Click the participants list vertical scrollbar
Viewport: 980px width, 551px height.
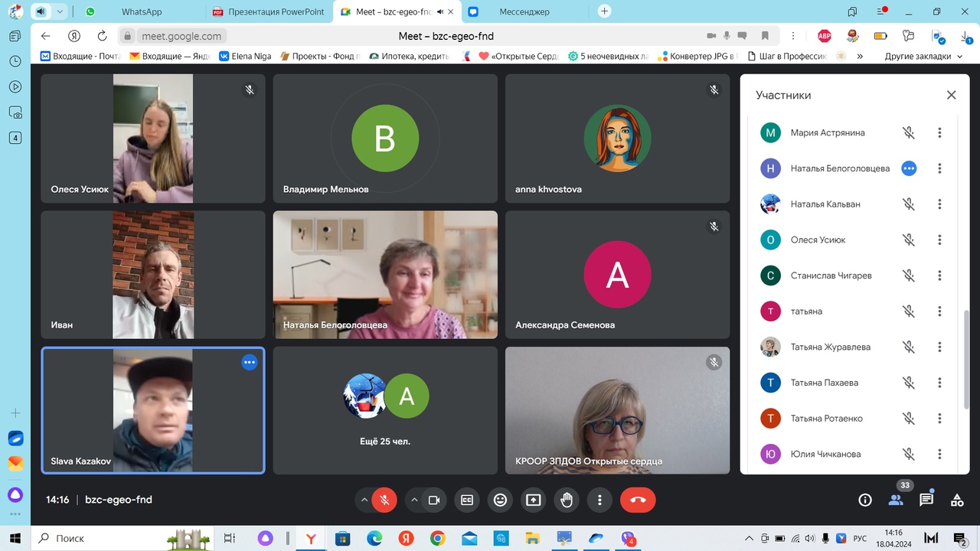[x=965, y=360]
